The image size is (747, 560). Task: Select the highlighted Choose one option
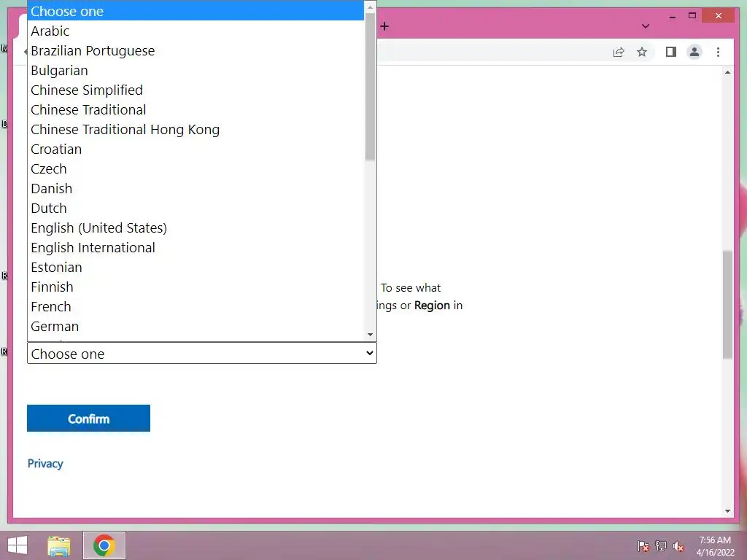point(196,11)
